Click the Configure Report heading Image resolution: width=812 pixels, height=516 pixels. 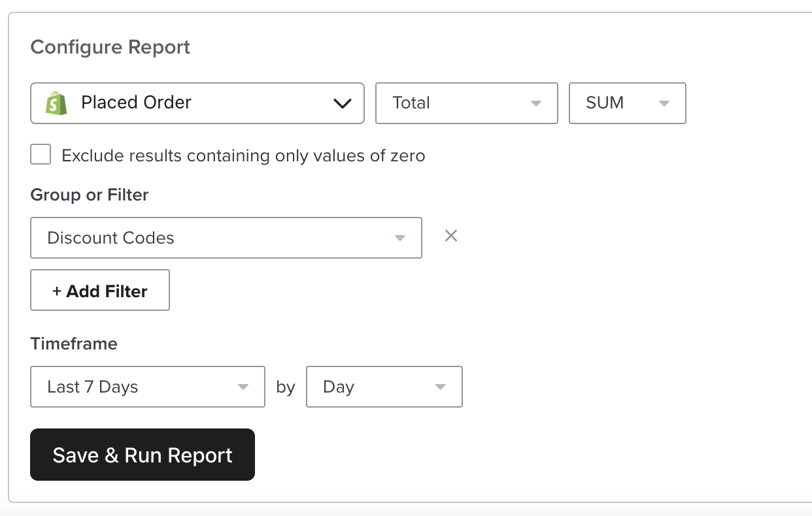point(110,48)
